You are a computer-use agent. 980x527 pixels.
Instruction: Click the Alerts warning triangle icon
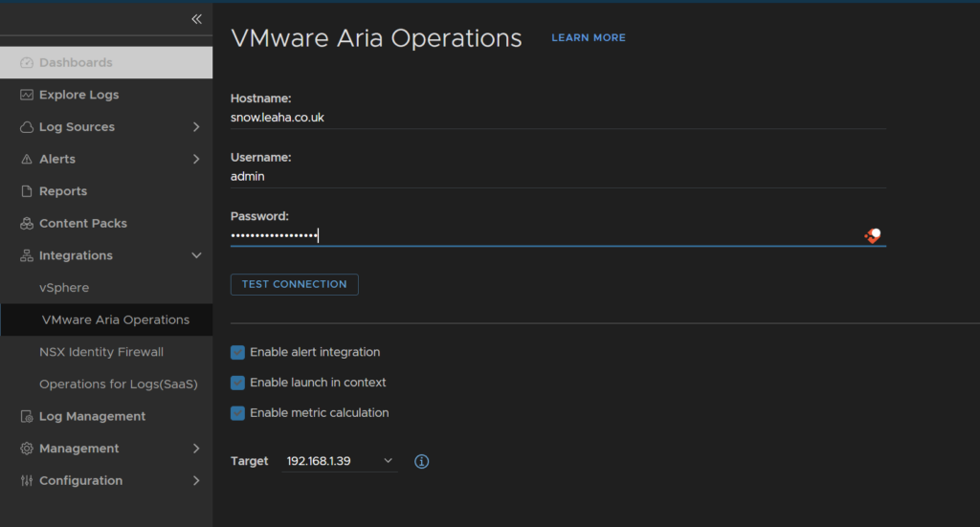tap(26, 159)
